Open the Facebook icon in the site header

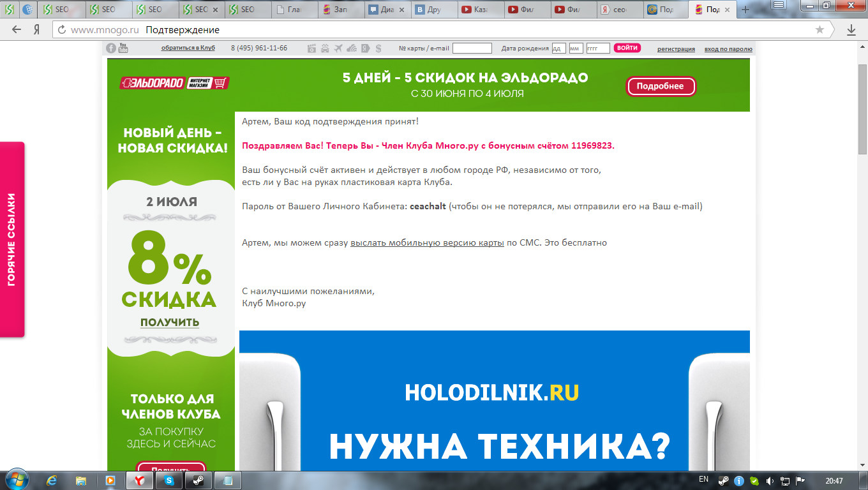click(x=111, y=48)
